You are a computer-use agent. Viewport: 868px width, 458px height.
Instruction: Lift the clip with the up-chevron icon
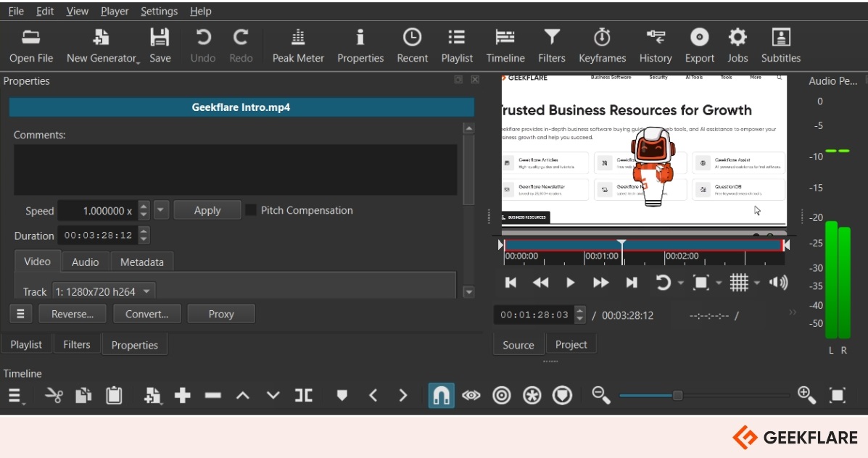[243, 396]
